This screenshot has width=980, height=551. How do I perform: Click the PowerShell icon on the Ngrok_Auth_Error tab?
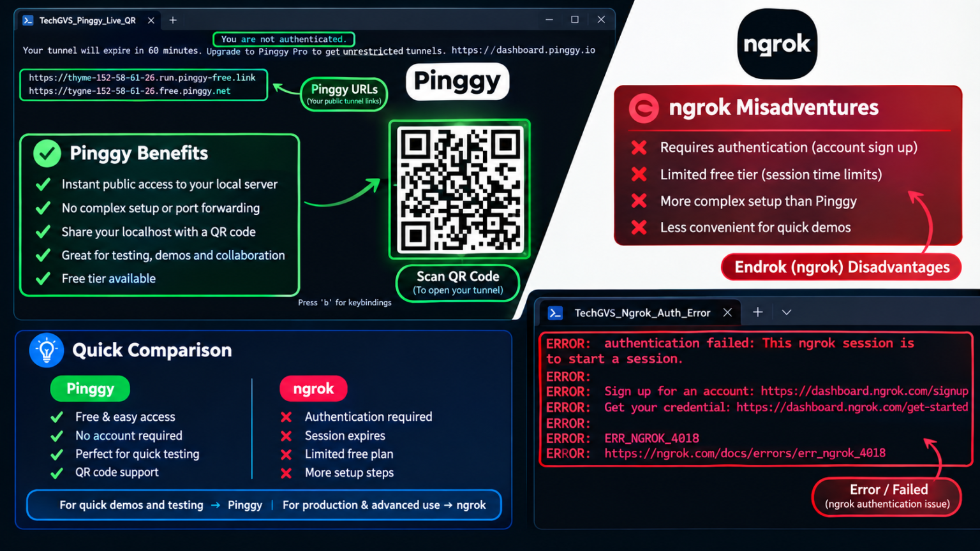[556, 312]
